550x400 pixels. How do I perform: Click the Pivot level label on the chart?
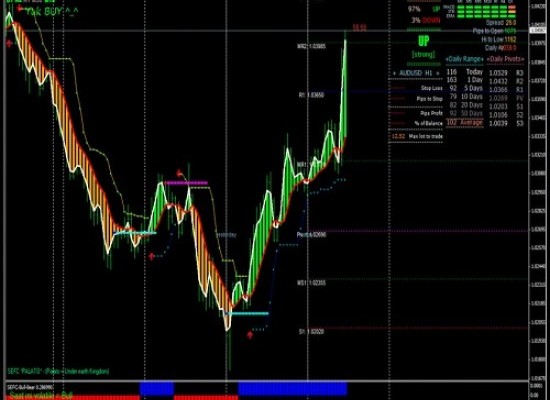click(311, 234)
